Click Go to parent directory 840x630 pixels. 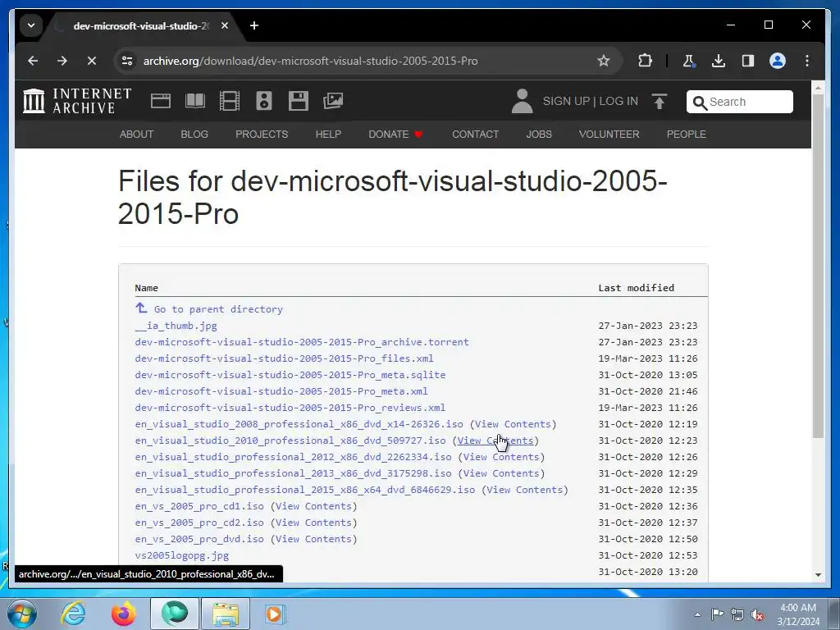(x=209, y=308)
